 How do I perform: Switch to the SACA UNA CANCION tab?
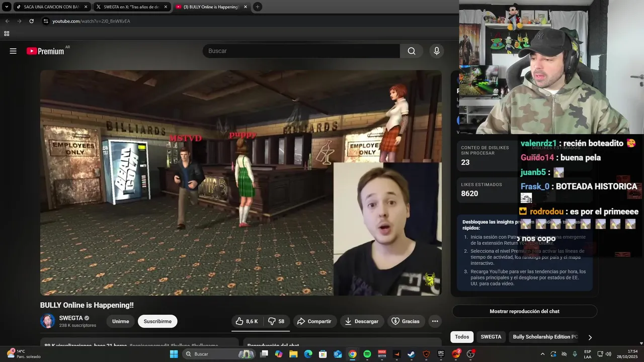point(52,7)
